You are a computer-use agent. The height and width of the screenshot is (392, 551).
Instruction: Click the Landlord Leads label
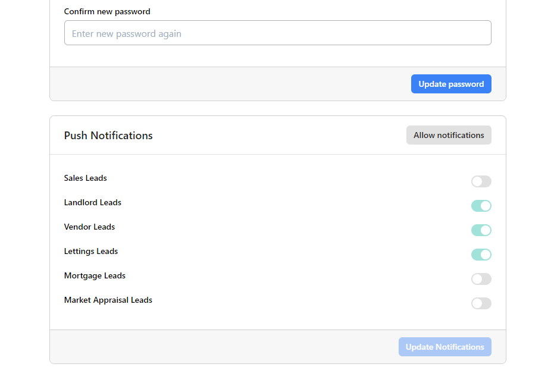(92, 202)
